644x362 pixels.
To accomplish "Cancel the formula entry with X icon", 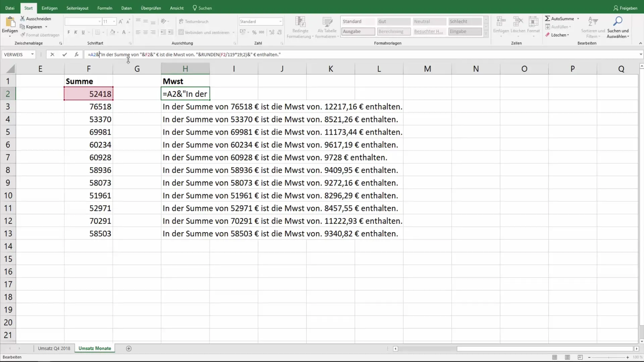I will click(x=52, y=54).
